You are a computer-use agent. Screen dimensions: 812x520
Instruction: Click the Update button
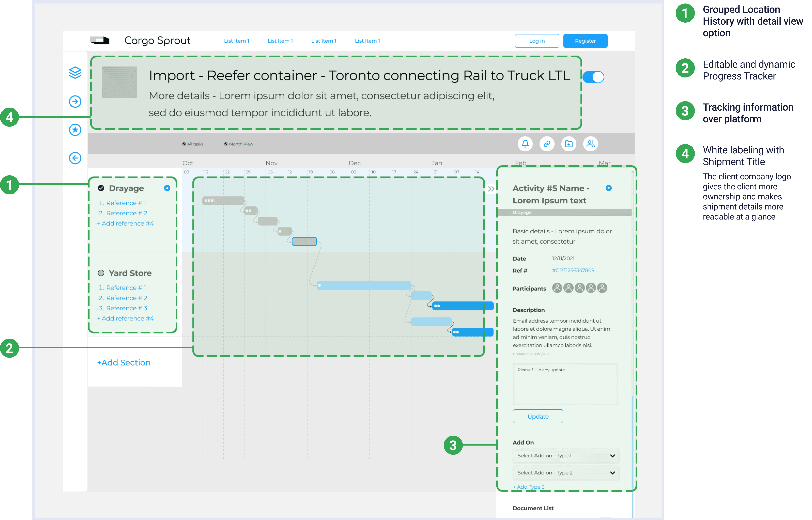(538, 416)
